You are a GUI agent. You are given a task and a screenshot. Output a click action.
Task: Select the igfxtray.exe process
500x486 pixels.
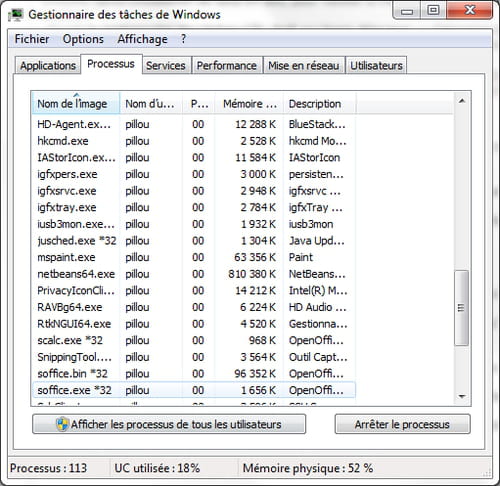click(x=193, y=208)
